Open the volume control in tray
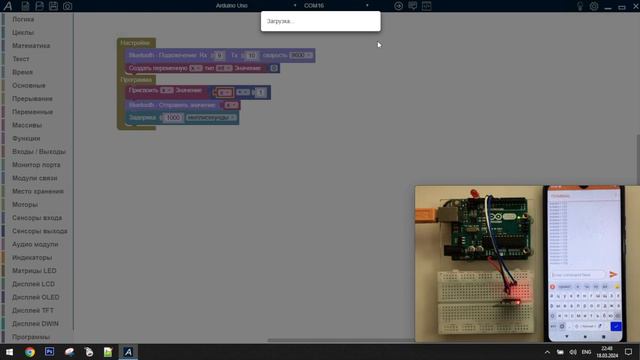Screen dimensions: 640x360 (573, 352)
